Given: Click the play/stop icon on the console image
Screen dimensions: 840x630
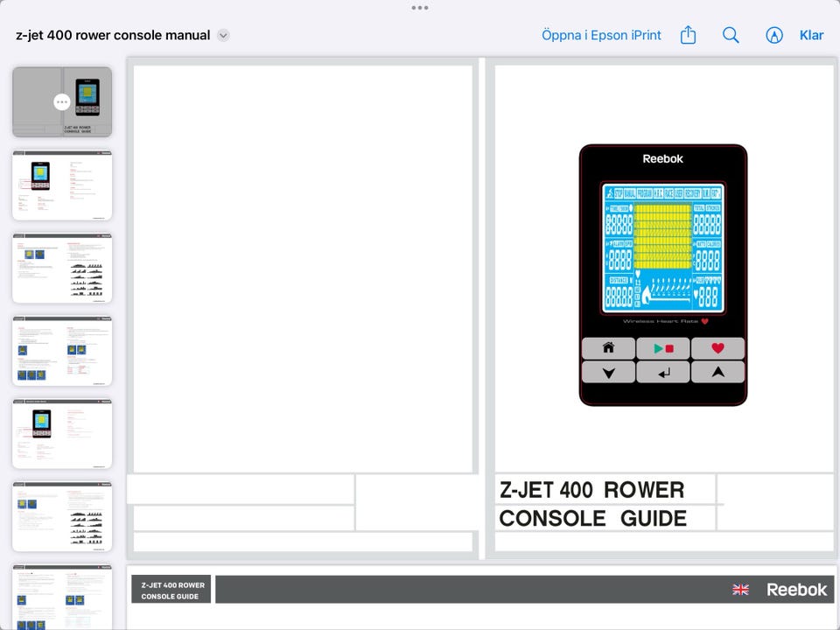Looking at the screenshot, I should click(663, 348).
